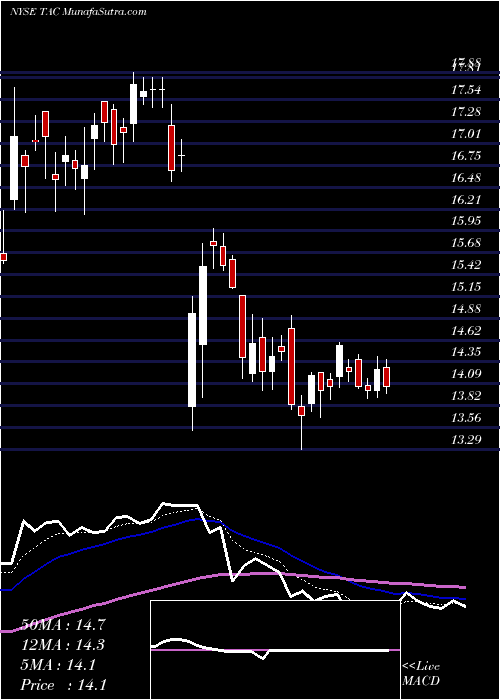The width and height of the screenshot is (500, 700).
Task: Click the 17.54 price axis label
Action: click(x=466, y=90)
